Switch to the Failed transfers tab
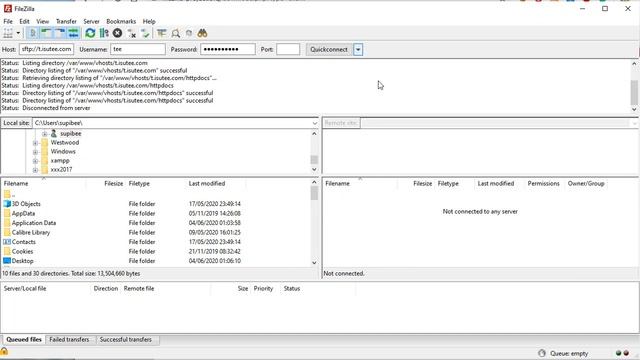The height and width of the screenshot is (360, 640). 69,340
